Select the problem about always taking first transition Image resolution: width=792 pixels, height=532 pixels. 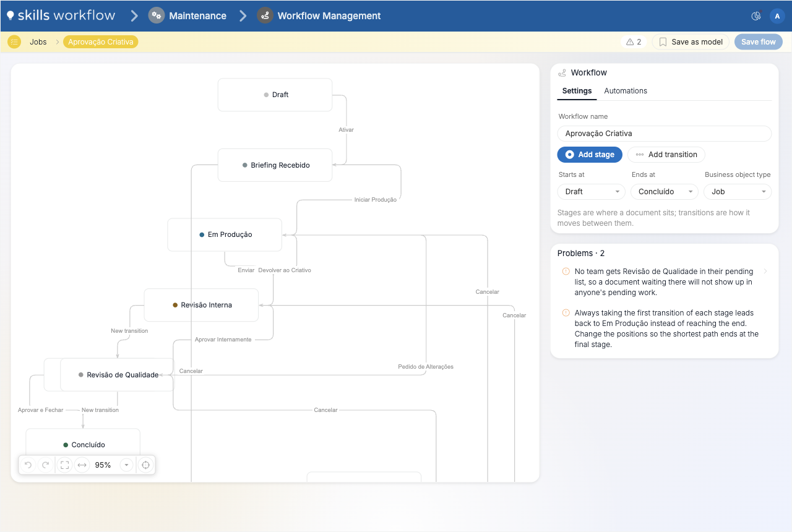665,328
